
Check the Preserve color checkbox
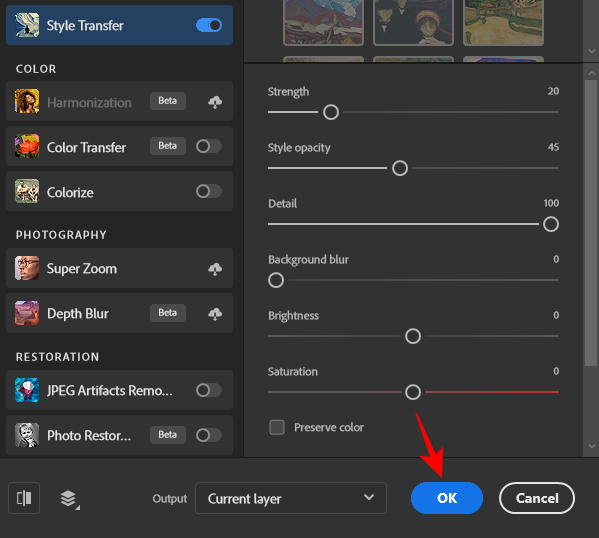click(x=277, y=427)
